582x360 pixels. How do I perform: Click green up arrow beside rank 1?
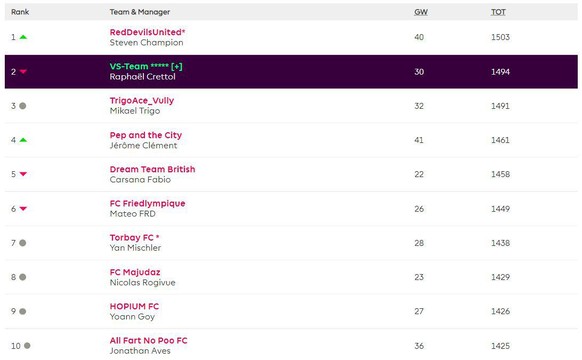[x=23, y=37]
